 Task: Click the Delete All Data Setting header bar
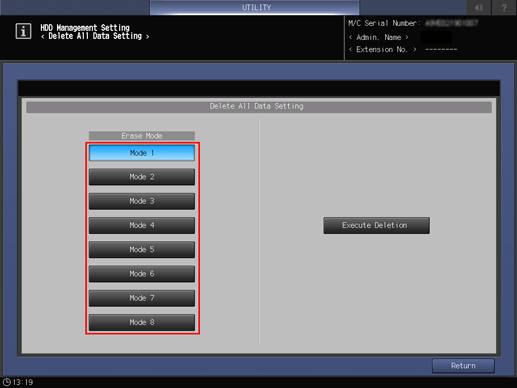coord(259,106)
